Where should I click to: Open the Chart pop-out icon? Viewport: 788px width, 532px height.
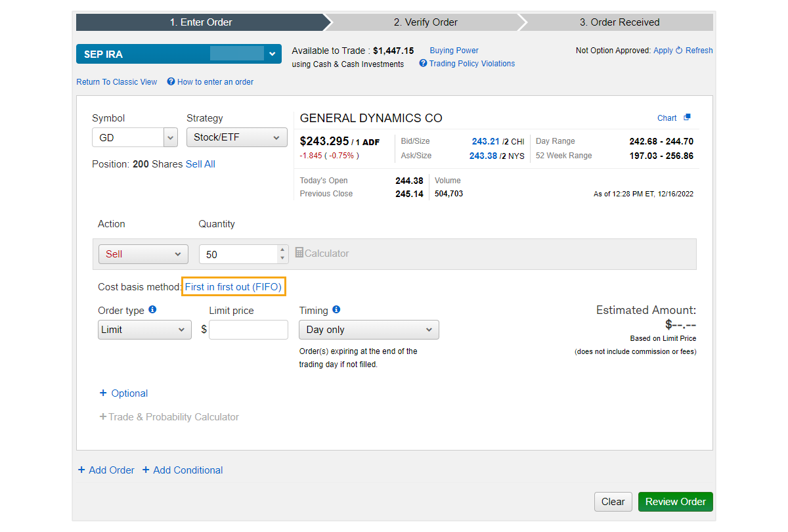[x=687, y=118]
